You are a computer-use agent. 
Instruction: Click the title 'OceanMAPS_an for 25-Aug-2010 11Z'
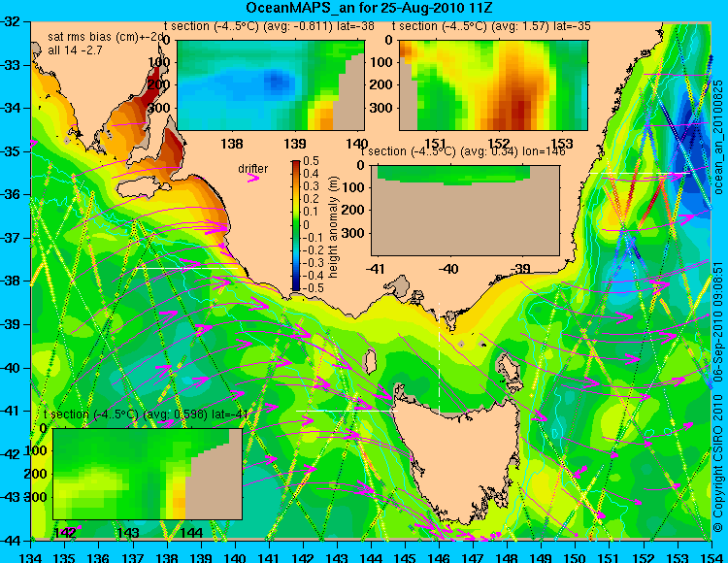click(x=369, y=8)
